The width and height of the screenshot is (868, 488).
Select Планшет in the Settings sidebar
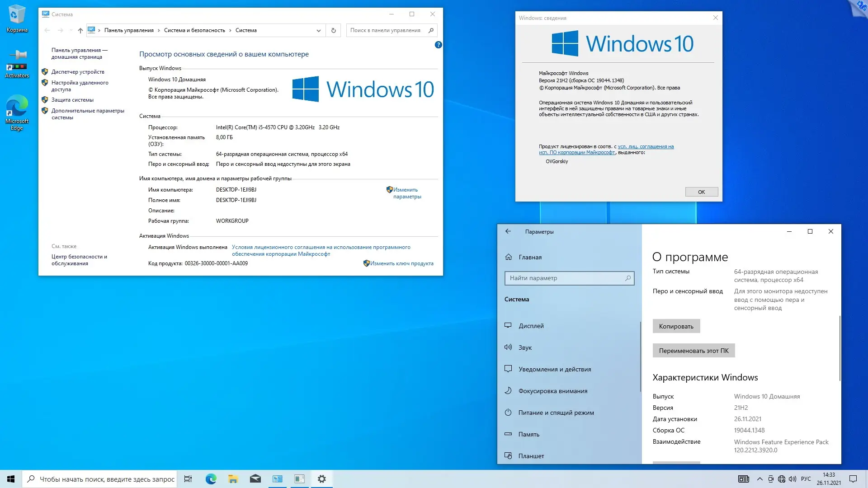pos(531,456)
